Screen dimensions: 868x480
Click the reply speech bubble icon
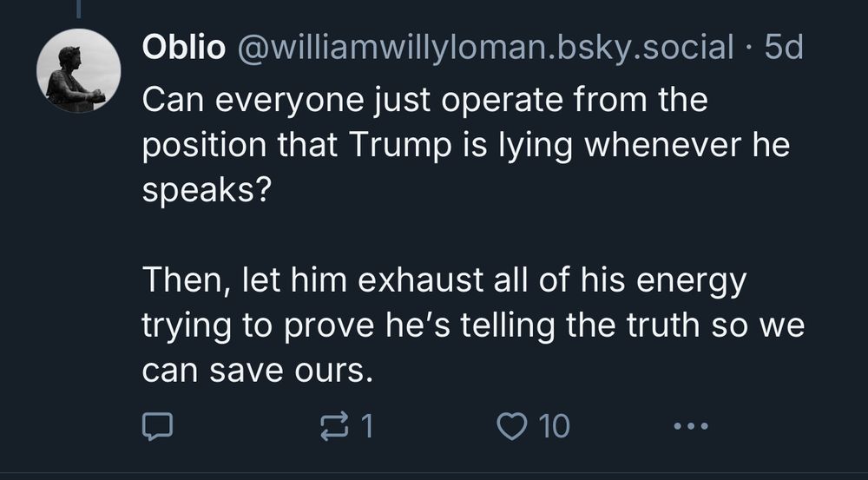(159, 425)
